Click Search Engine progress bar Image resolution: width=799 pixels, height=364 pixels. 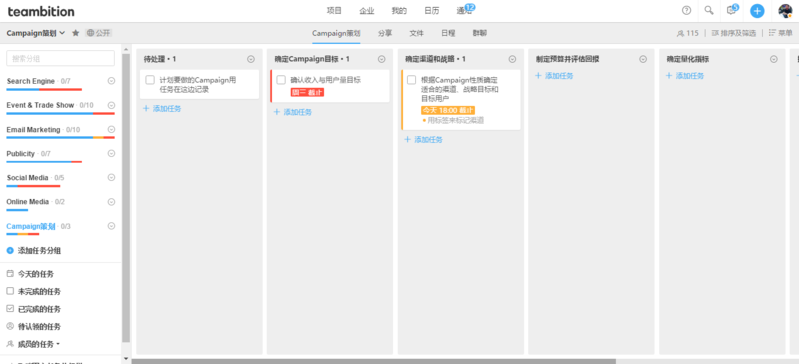click(44, 90)
